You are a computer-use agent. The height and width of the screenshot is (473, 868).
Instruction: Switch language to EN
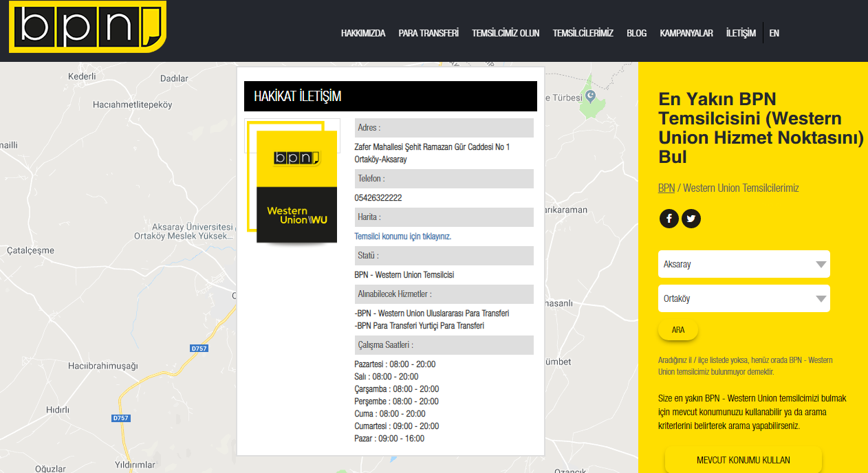pos(774,33)
